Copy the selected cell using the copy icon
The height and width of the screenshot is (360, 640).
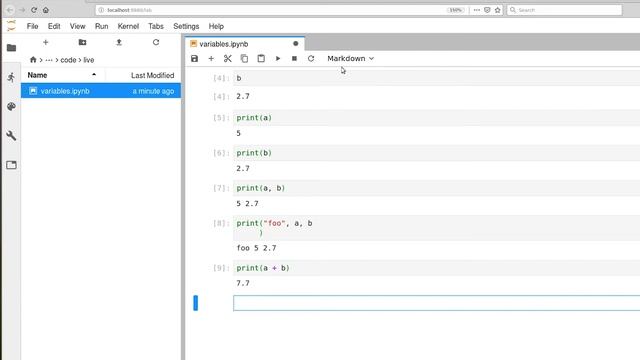coord(244,58)
